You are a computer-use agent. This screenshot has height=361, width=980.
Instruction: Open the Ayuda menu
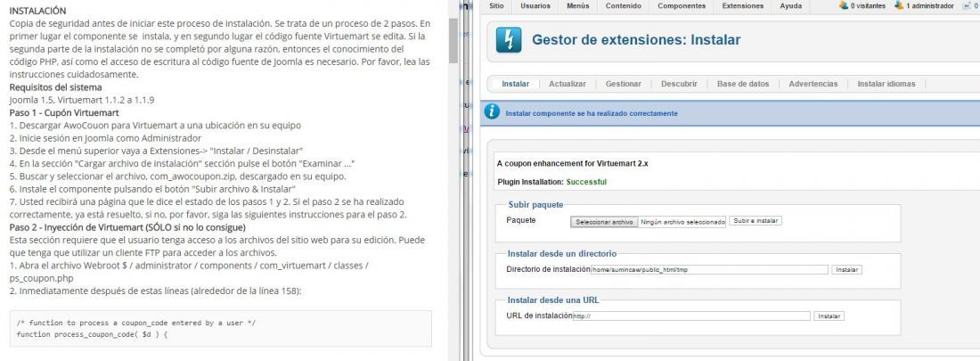(x=790, y=5)
